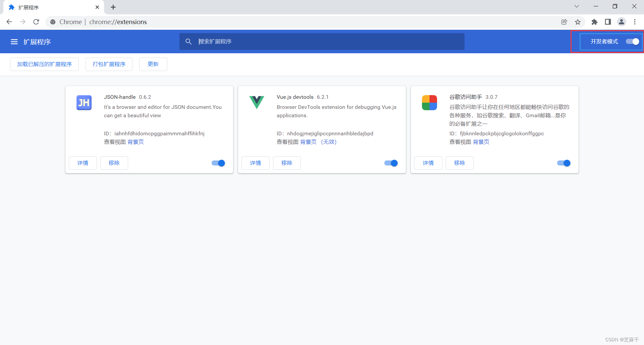The height and width of the screenshot is (345, 644).
Task: Open the tab search dropdown arrow
Action: pos(577,6)
